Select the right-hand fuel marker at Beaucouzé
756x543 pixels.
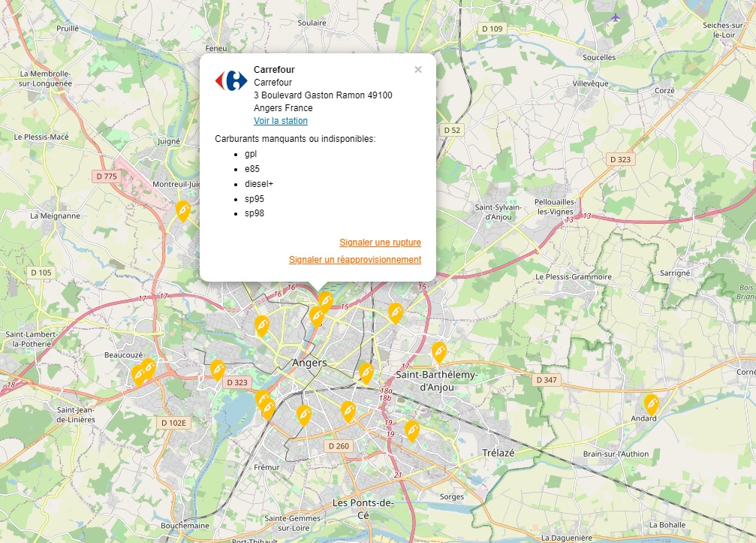(149, 367)
